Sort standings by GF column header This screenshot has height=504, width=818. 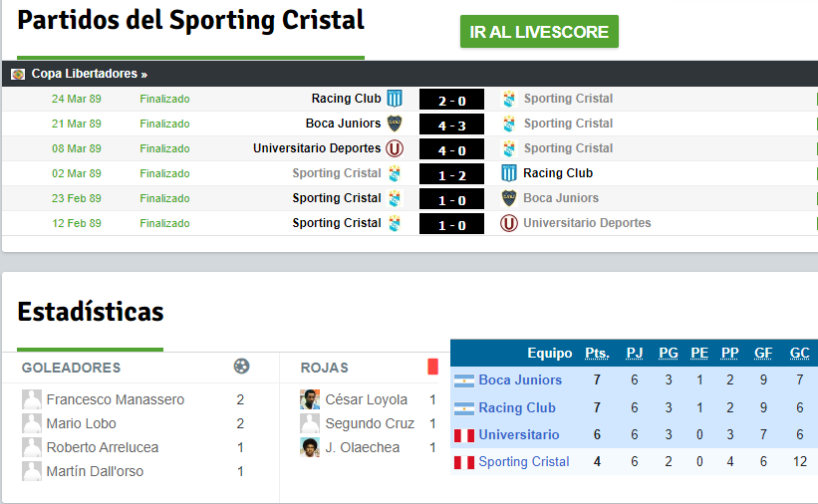(762, 354)
